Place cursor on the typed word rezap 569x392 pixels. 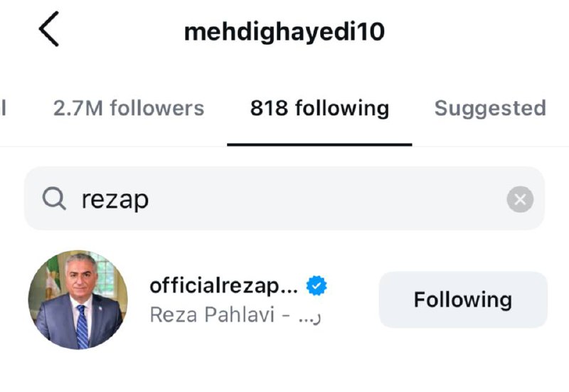click(x=115, y=200)
